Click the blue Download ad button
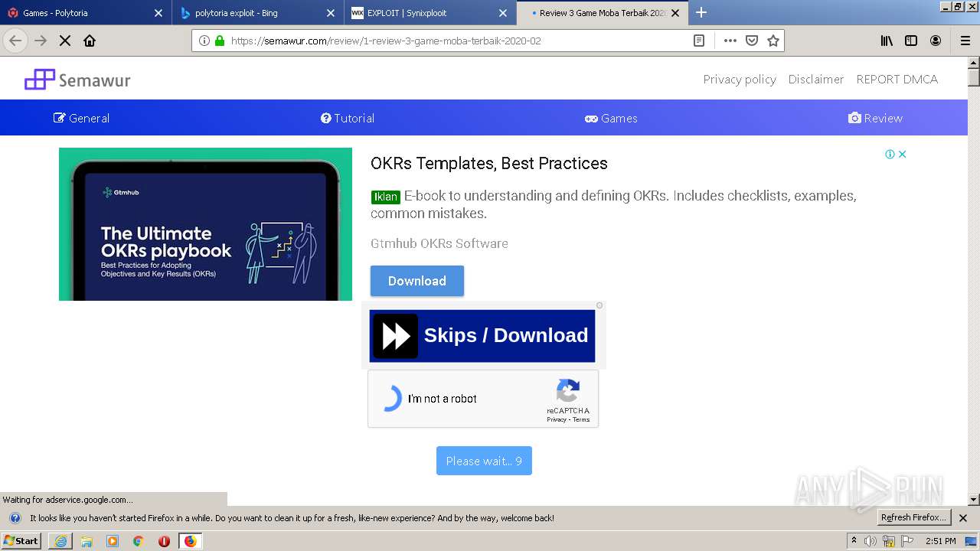The image size is (980, 551). pyautogui.click(x=417, y=281)
